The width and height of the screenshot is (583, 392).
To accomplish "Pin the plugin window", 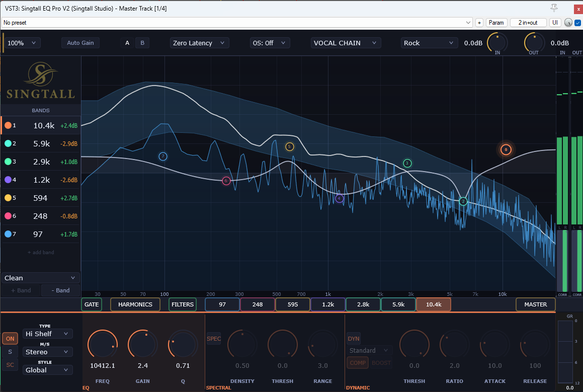I will click(x=554, y=8).
